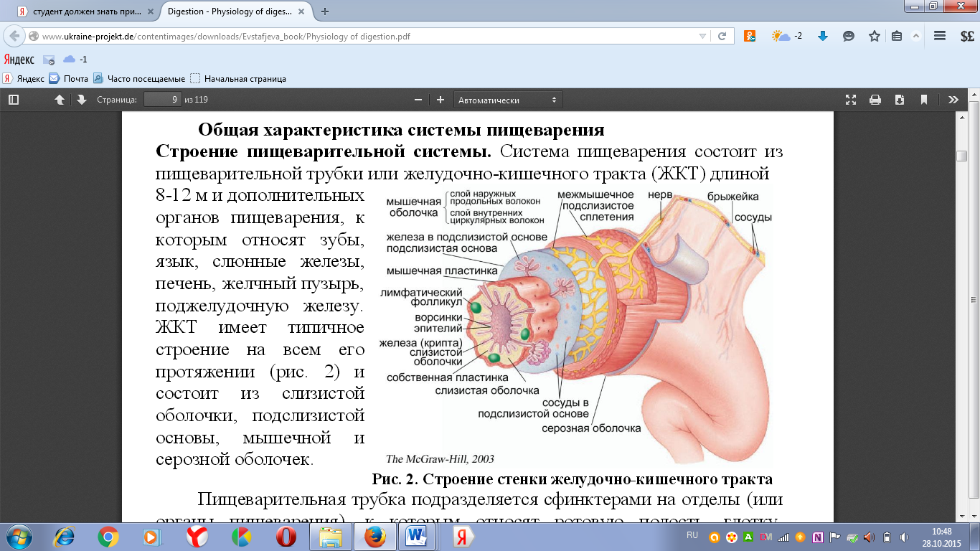Click The McGraw-Hill, 2003 caption
This screenshot has width=980, height=551.
(440, 458)
